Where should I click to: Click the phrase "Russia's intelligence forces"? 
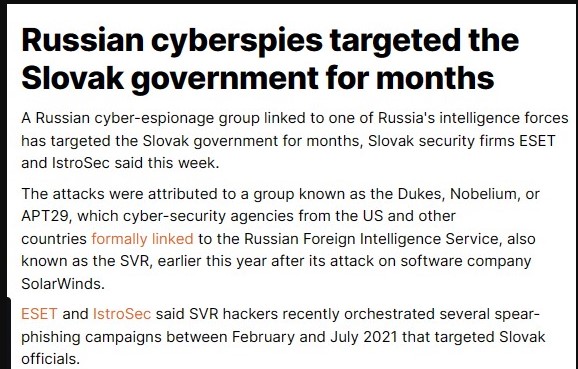[473, 119]
